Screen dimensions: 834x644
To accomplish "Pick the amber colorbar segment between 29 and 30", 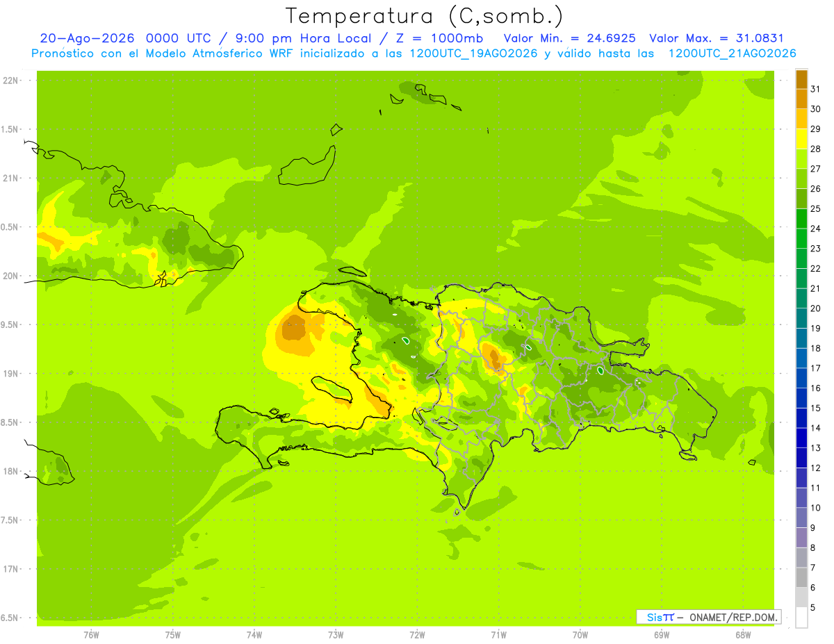I will click(x=801, y=118).
